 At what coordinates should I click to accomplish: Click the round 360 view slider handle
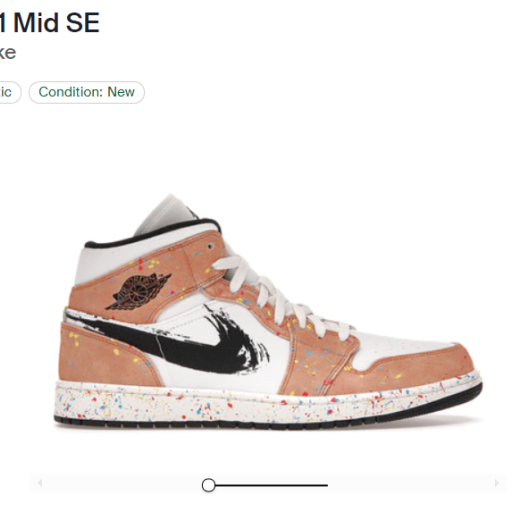click(x=209, y=485)
